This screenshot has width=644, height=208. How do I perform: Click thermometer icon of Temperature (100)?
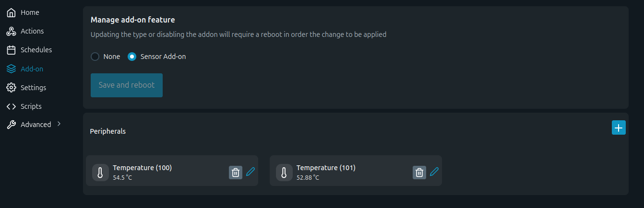[100, 173]
